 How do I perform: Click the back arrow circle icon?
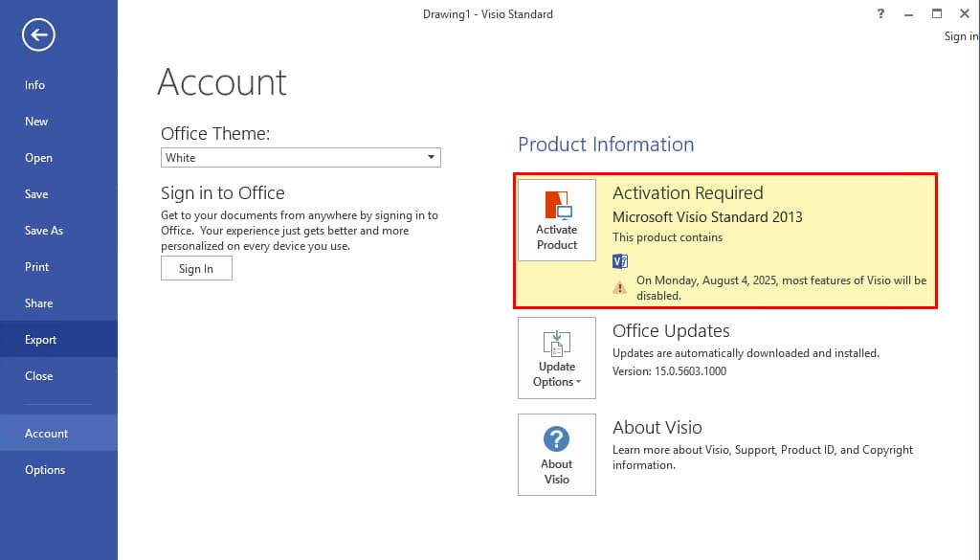[38, 35]
